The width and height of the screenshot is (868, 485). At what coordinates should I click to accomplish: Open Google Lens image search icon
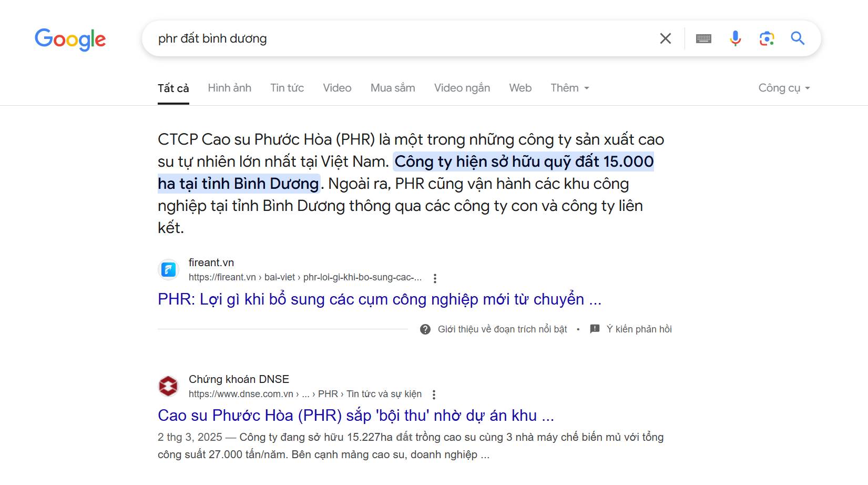tap(767, 38)
